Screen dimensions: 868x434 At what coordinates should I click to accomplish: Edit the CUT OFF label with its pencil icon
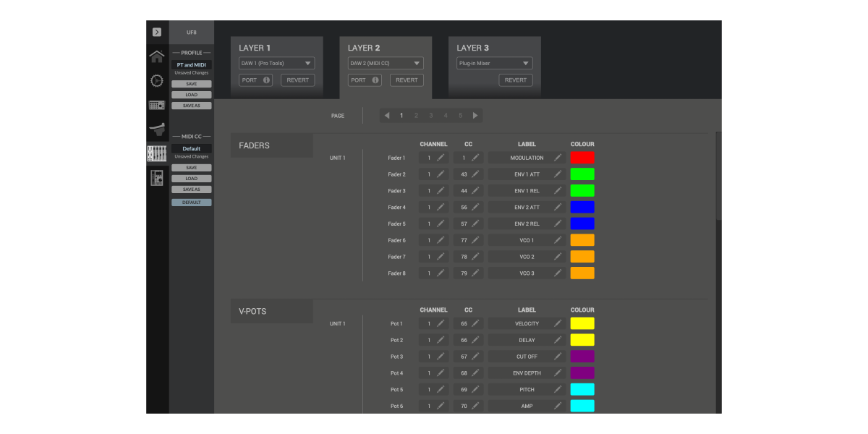tap(558, 357)
